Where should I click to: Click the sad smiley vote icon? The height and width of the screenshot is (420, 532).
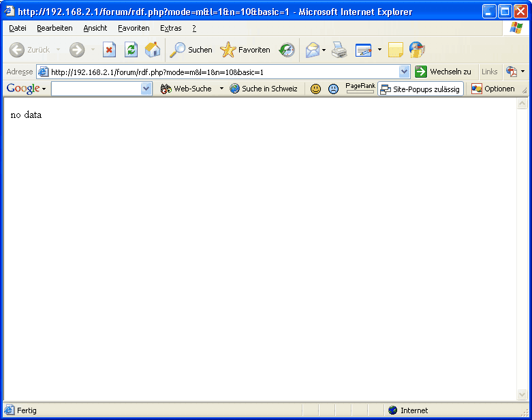(x=334, y=89)
